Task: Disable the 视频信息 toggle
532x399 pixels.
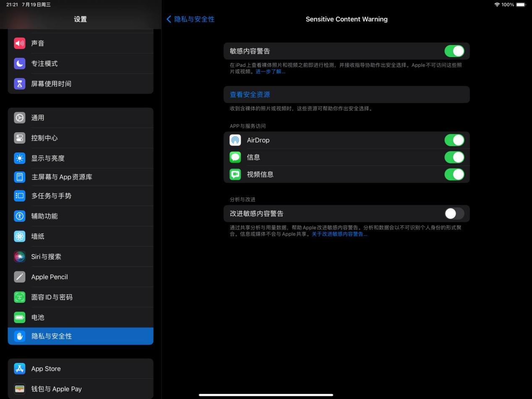Action: 454,174
